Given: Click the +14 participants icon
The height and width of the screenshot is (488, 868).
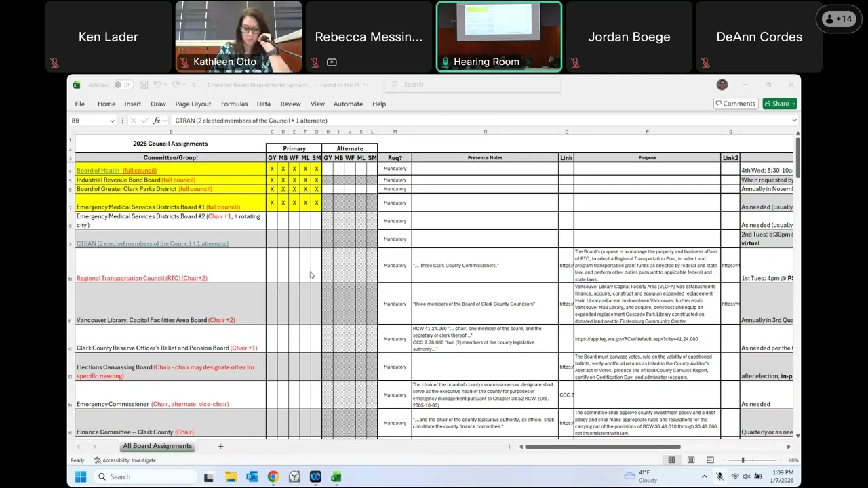Looking at the screenshot, I should (x=837, y=19).
